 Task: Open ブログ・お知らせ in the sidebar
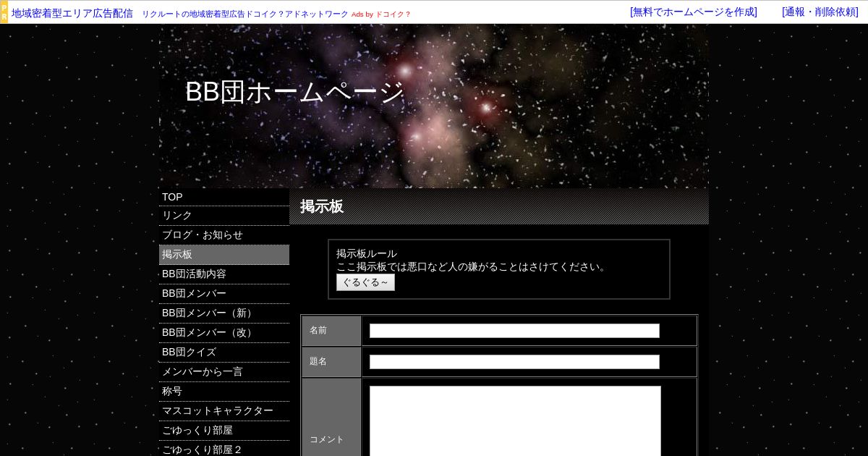coord(224,235)
